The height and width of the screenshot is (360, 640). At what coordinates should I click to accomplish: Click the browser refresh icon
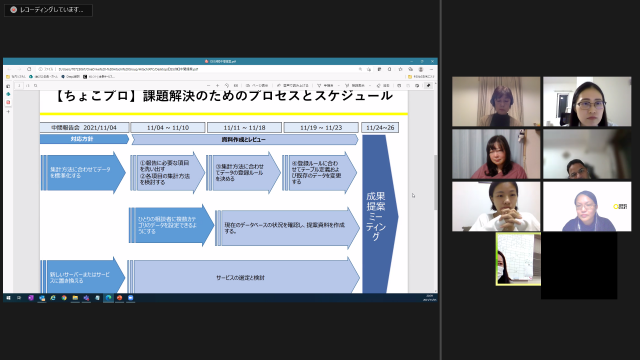(x=29, y=69)
